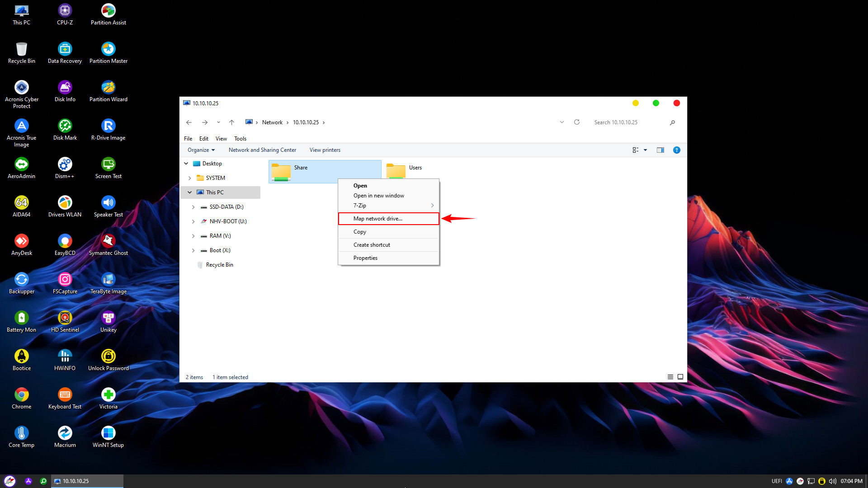Screen dimensions: 868x488
Task: Click View printers button
Action: click(325, 150)
